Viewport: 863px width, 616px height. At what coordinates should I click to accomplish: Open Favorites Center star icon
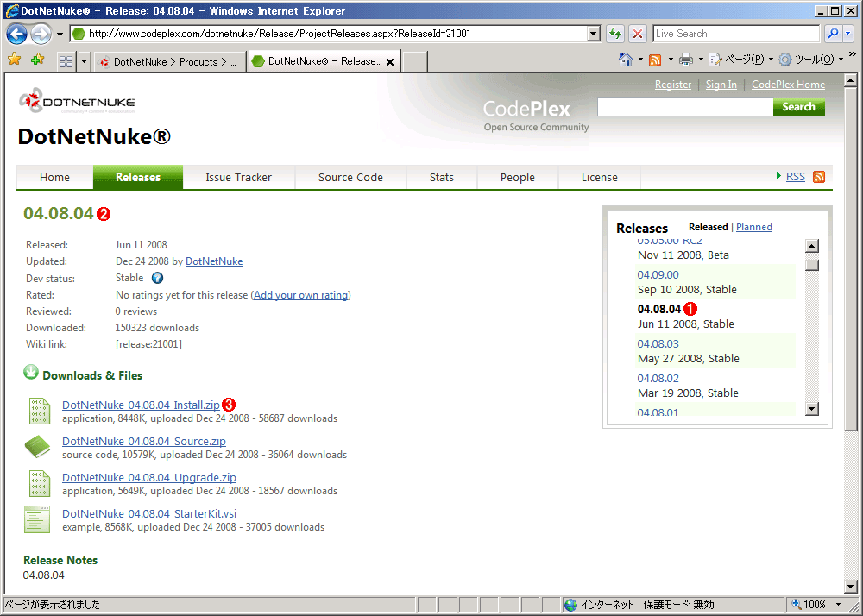pyautogui.click(x=15, y=59)
